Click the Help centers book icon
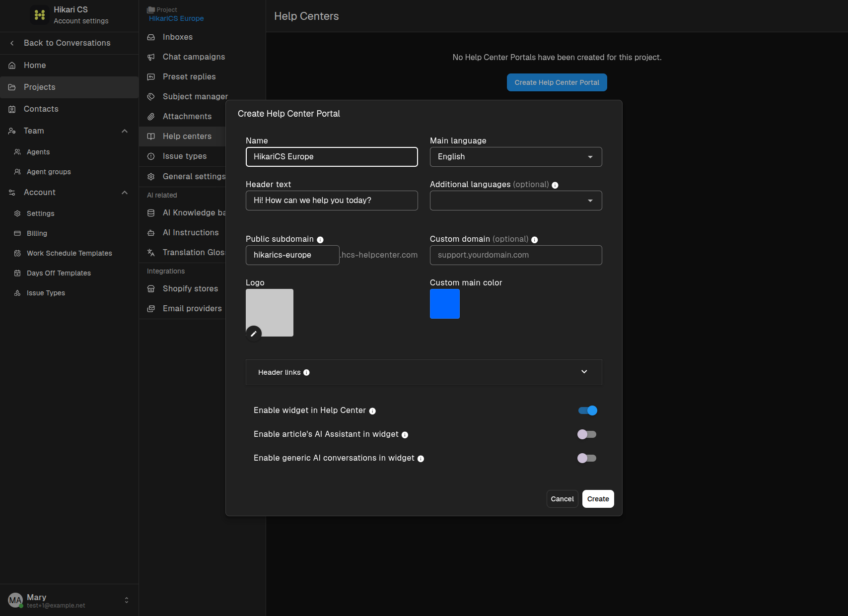This screenshot has height=616, width=848. 151,137
